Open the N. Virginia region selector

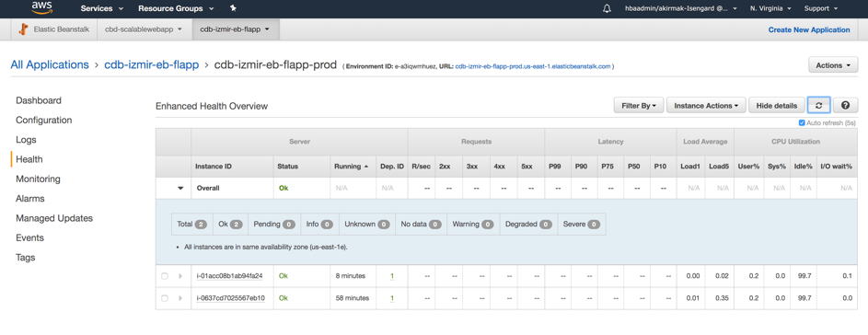(x=770, y=8)
